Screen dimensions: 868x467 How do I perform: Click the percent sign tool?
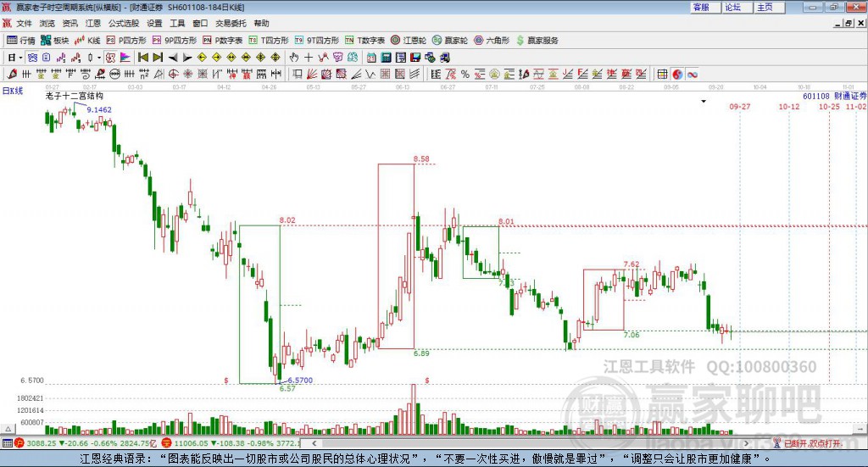pyautogui.click(x=465, y=74)
